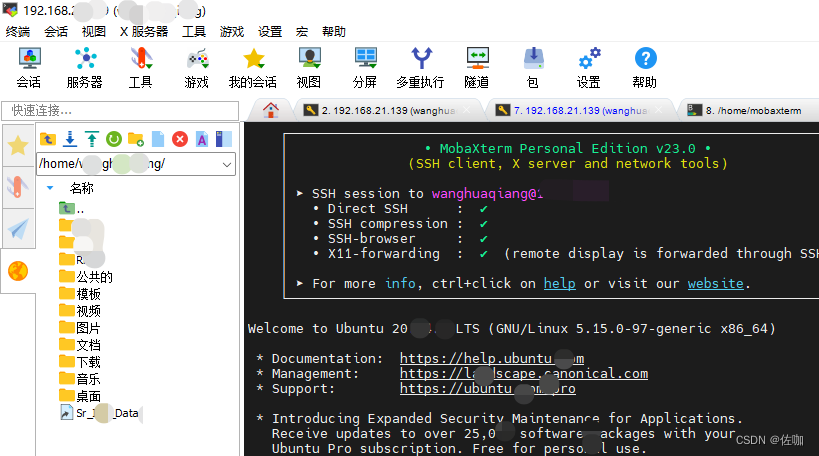Click the help link in terminal banner
The width and height of the screenshot is (819, 456).
click(559, 284)
